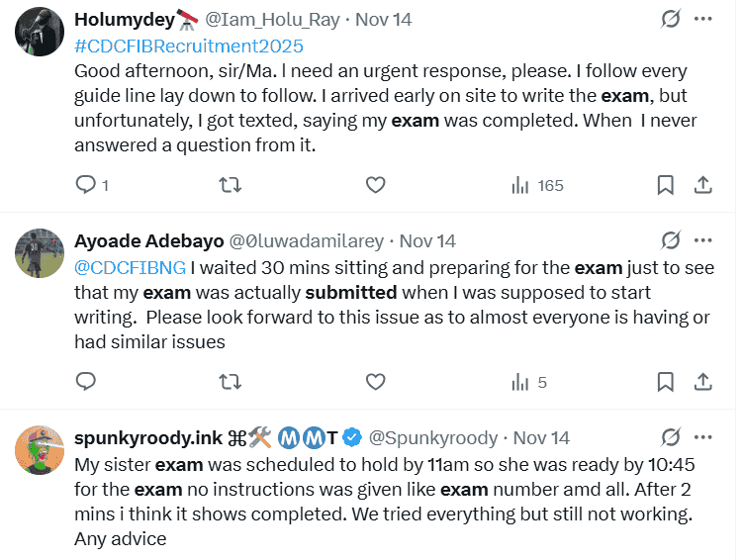
Task: Reply to Holumydey's exam tweet
Action: coord(86,185)
